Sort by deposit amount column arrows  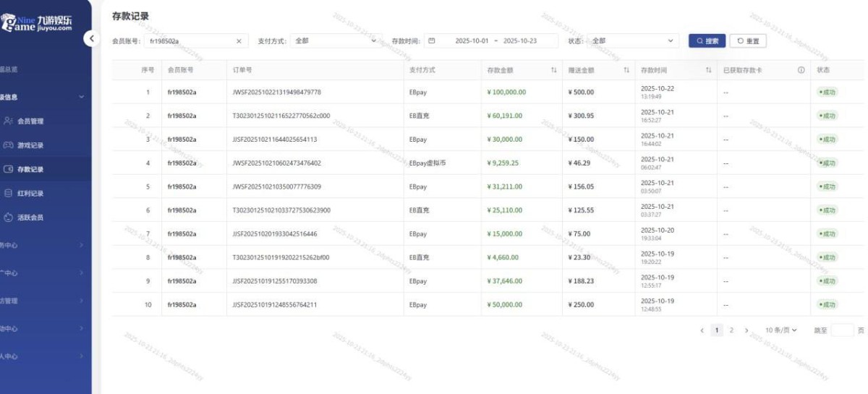[553, 70]
